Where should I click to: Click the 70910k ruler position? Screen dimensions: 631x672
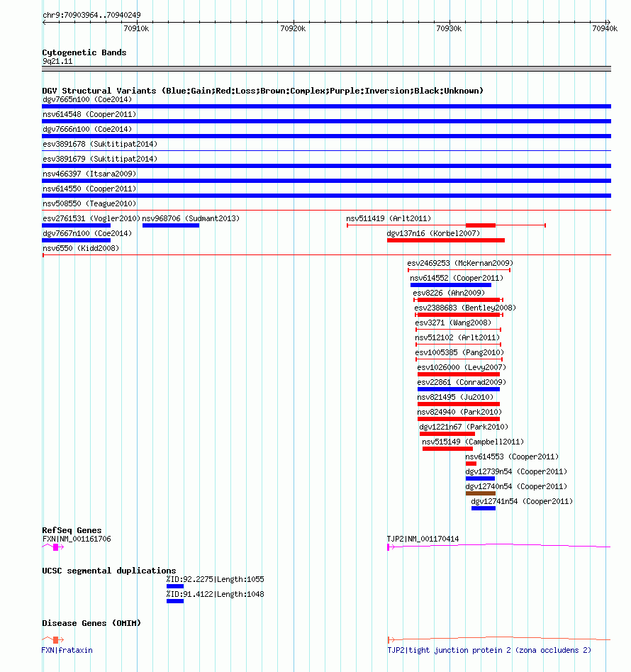pos(136,29)
